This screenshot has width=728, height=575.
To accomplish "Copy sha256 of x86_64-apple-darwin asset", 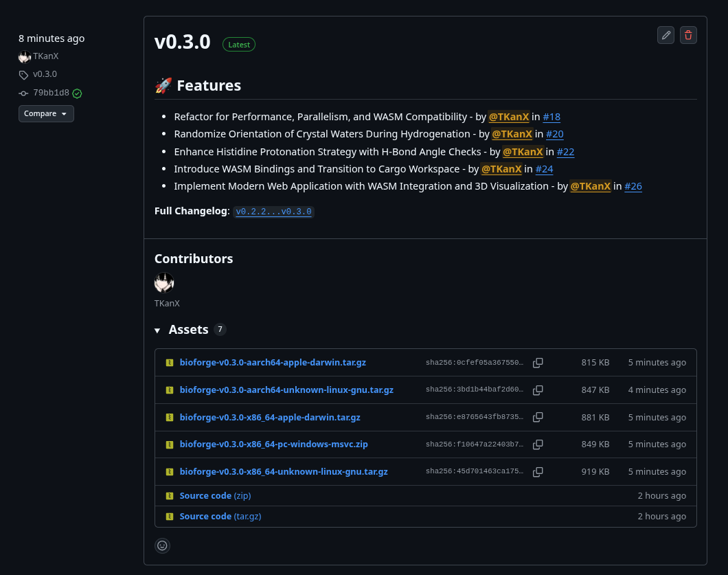I will (x=538, y=417).
